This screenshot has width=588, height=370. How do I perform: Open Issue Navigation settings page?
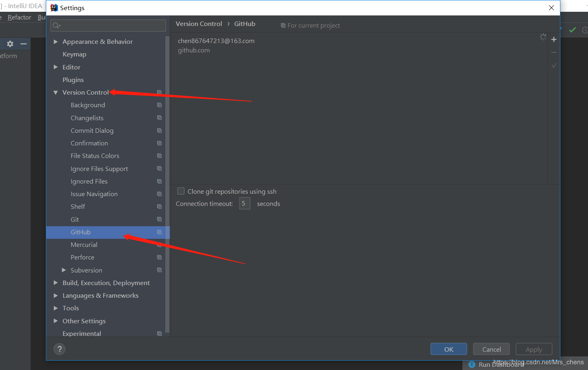point(94,194)
